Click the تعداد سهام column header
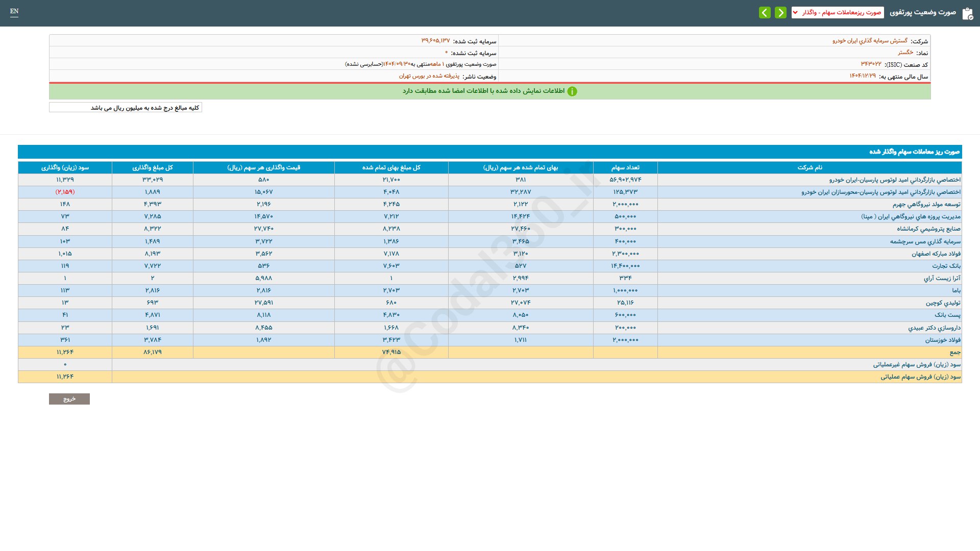The height and width of the screenshot is (551, 980). pos(625,167)
